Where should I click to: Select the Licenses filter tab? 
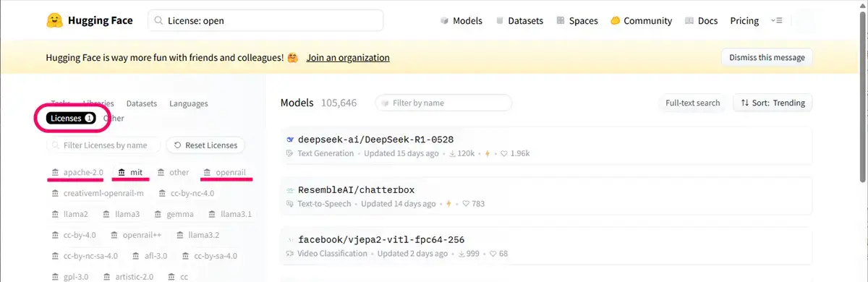click(72, 118)
